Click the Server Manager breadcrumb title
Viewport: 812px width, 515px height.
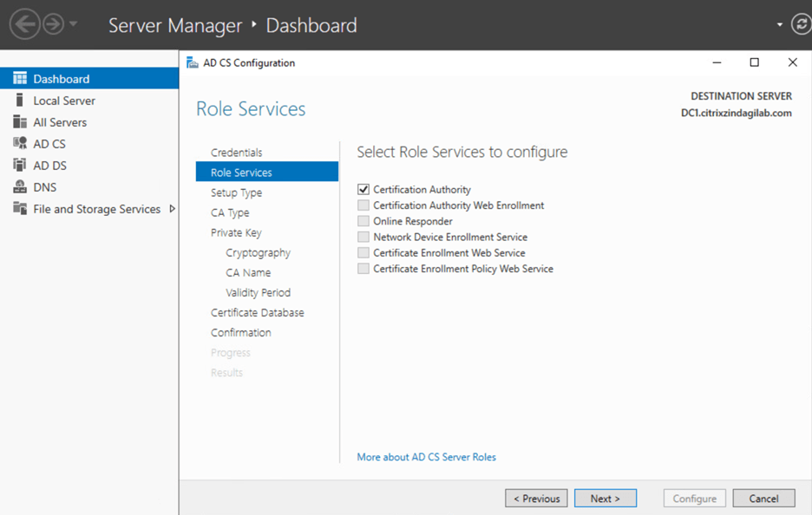pos(175,25)
